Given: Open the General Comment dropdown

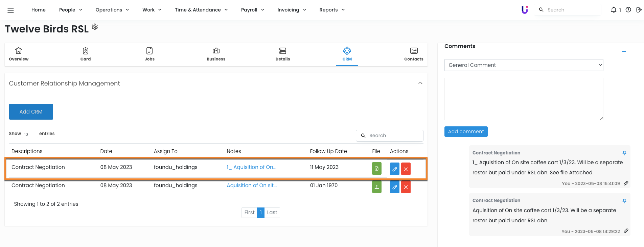Looking at the screenshot, I should 523,65.
